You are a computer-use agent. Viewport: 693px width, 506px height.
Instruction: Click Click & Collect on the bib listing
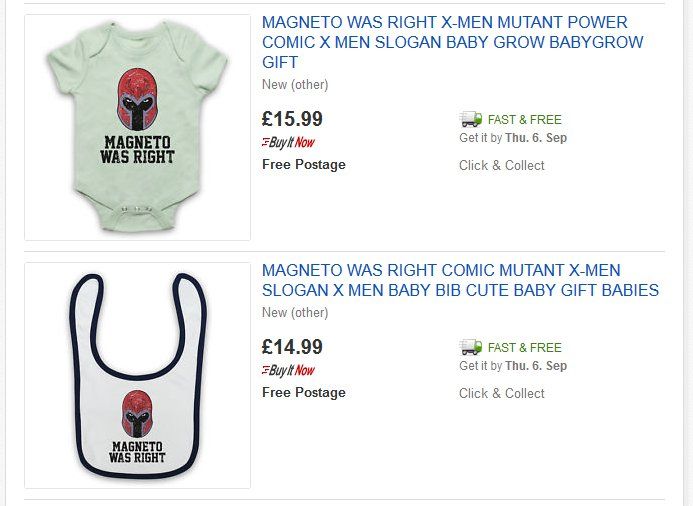point(502,393)
